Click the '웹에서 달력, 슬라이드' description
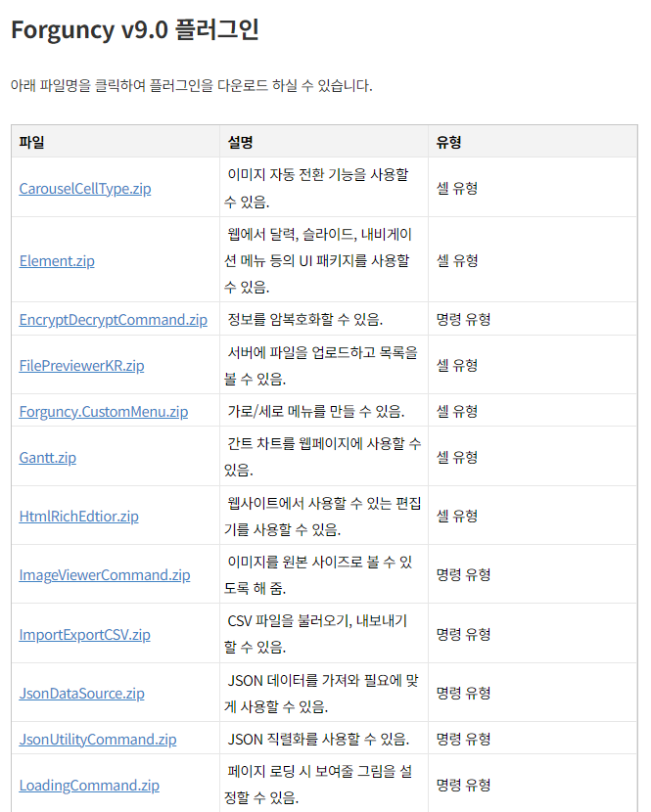 (318, 260)
